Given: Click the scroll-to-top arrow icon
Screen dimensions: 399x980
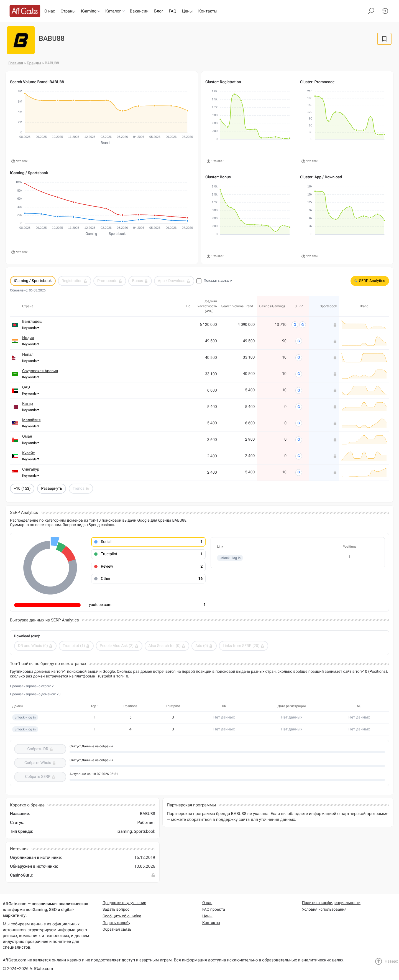Looking at the screenshot, I should point(378,961).
